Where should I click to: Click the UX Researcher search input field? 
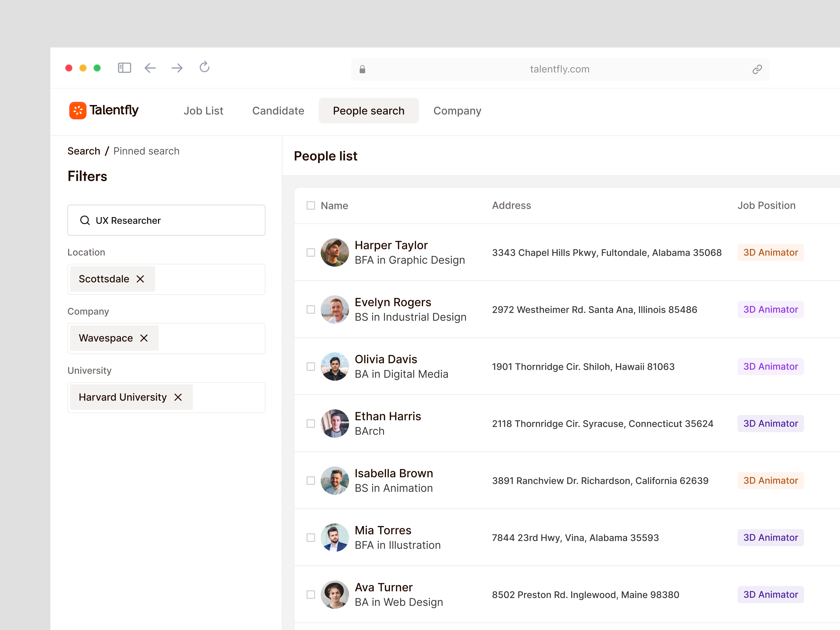coord(166,220)
